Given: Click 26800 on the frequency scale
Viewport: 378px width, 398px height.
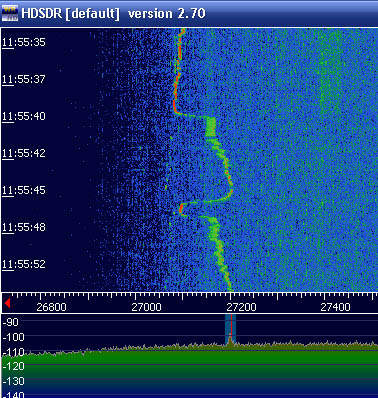Looking at the screenshot, I should pyautogui.click(x=51, y=307).
